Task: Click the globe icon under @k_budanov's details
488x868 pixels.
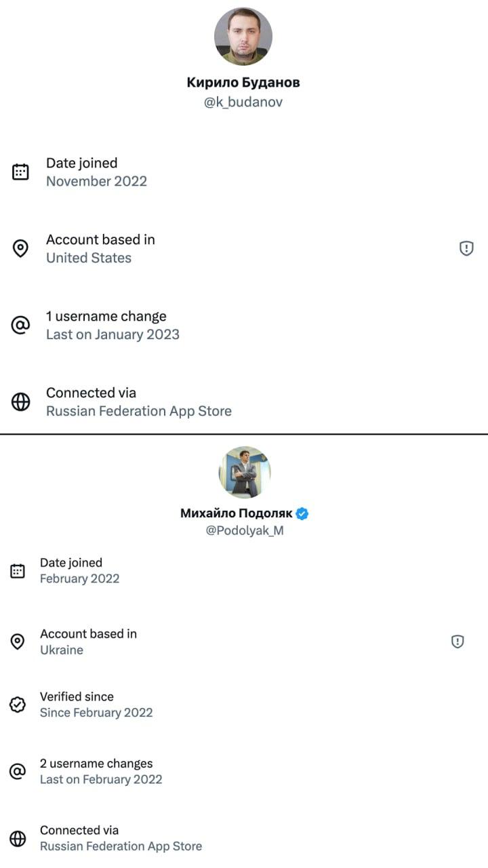Action: 21,402
